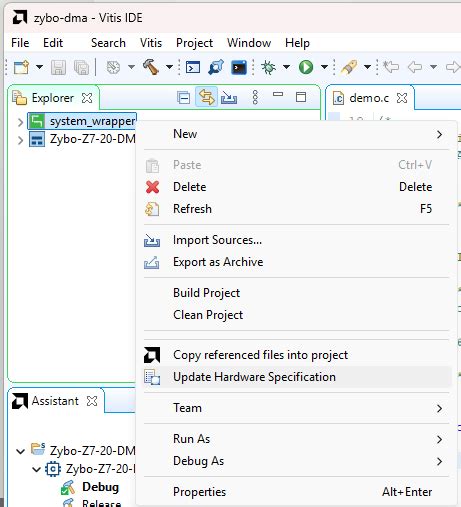Close the Assistant view tab
461x507 pixels.
[x=92, y=401]
